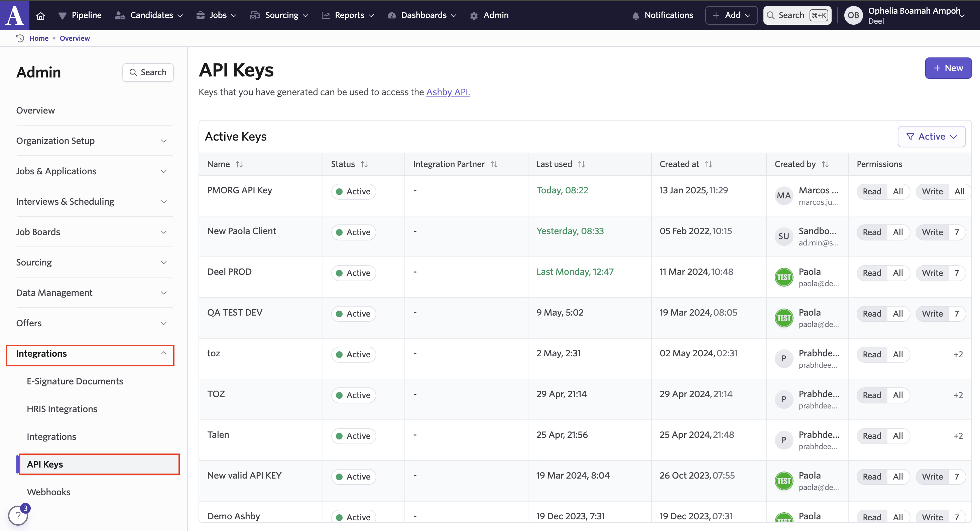This screenshot has height=531, width=980.
Task: Click the Home breadcrumb link
Action: (39, 38)
